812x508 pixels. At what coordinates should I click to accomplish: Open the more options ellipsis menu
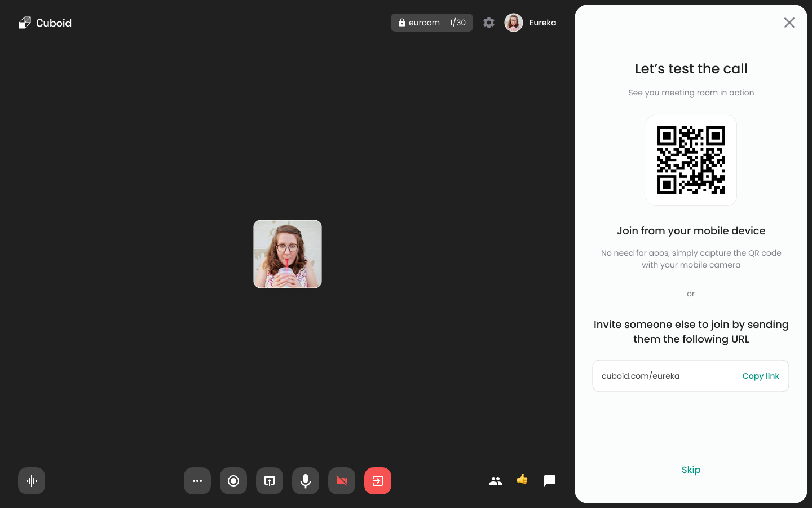pyautogui.click(x=197, y=481)
